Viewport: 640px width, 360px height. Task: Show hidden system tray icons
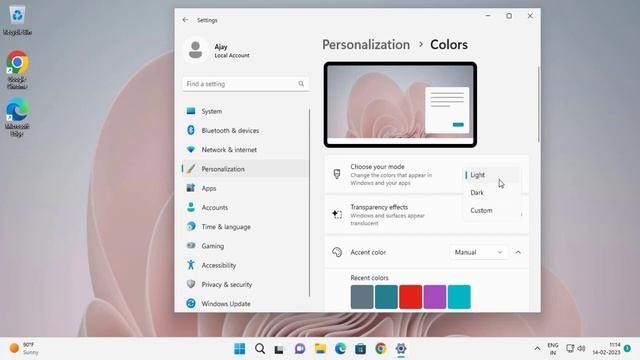[x=537, y=349]
